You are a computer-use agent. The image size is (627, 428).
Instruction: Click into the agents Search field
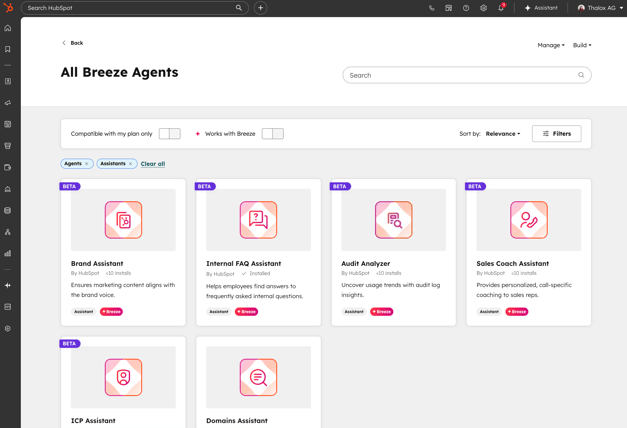(467, 75)
